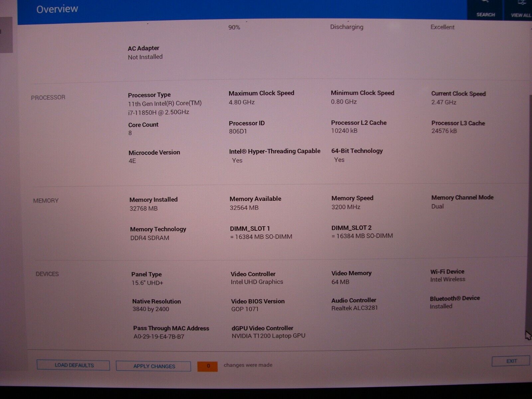532x399 pixels.
Task: Click the PROCESSOR section heading
Action: click(48, 97)
